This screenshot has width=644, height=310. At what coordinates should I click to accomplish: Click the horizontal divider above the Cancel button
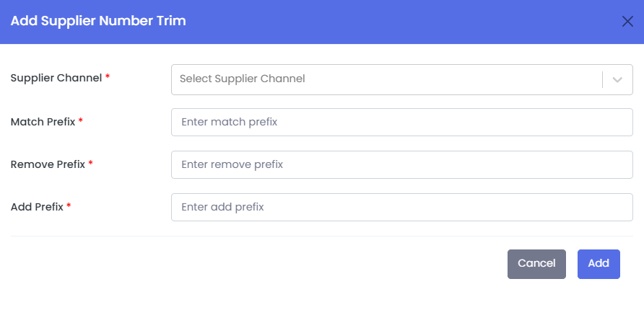[x=321, y=236]
